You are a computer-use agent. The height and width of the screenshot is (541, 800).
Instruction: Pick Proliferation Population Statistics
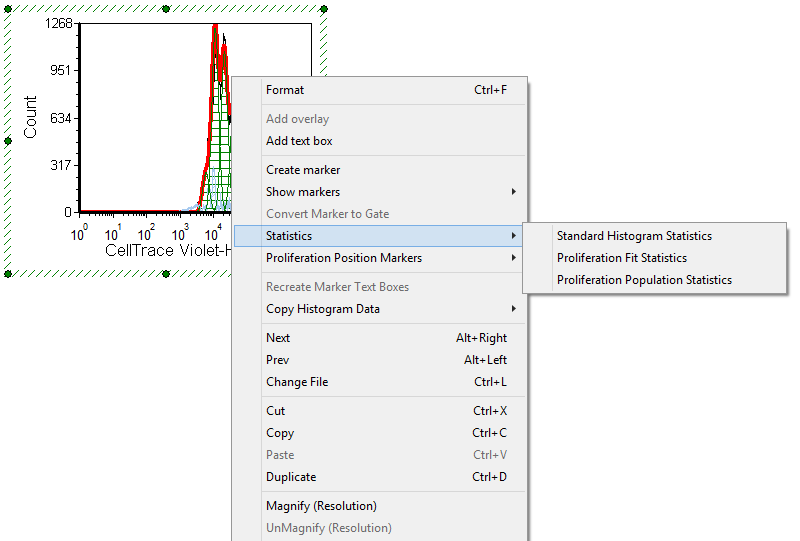pyautogui.click(x=644, y=280)
